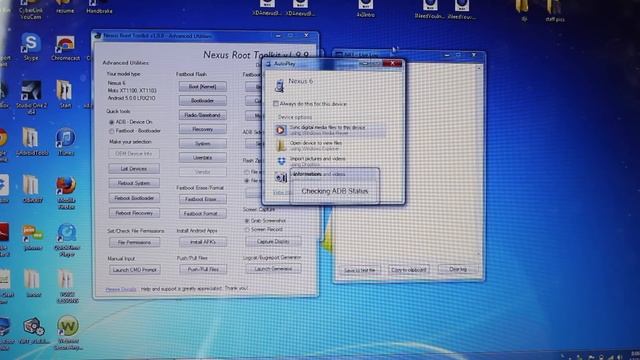Click the Bootloader flash button
This screenshot has height=360, width=640.
click(202, 100)
